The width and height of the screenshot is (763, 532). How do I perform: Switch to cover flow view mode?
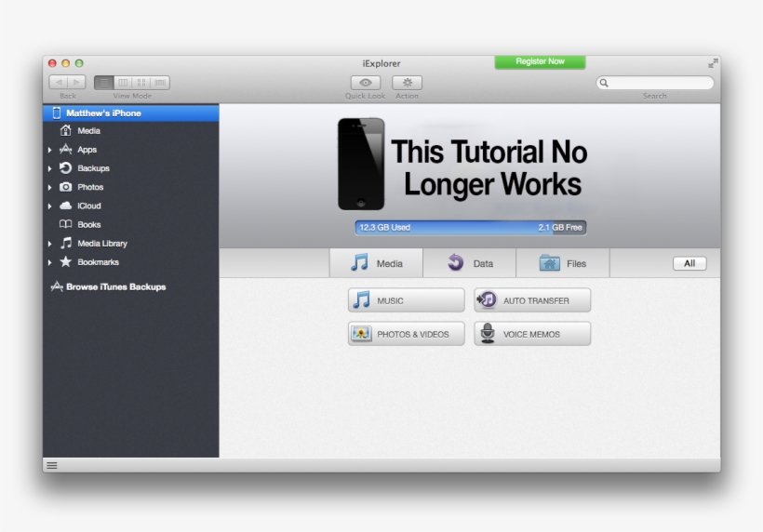point(160,83)
